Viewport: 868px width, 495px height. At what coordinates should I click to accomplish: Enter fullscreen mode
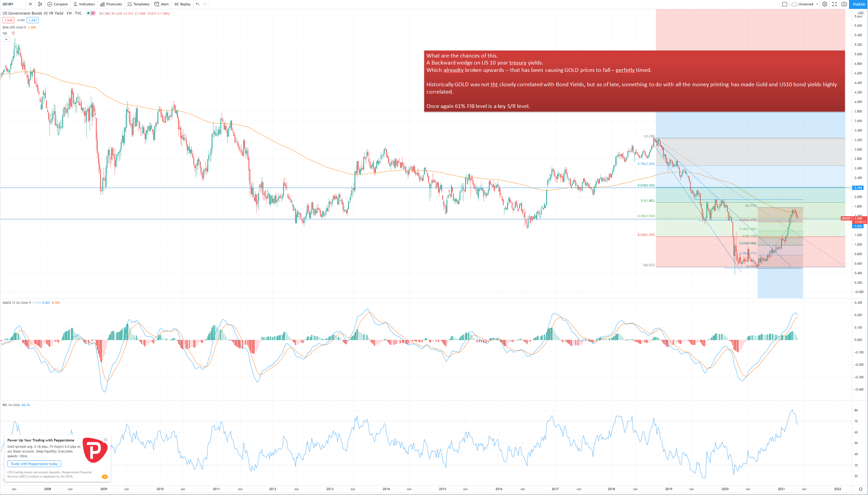[x=834, y=4]
